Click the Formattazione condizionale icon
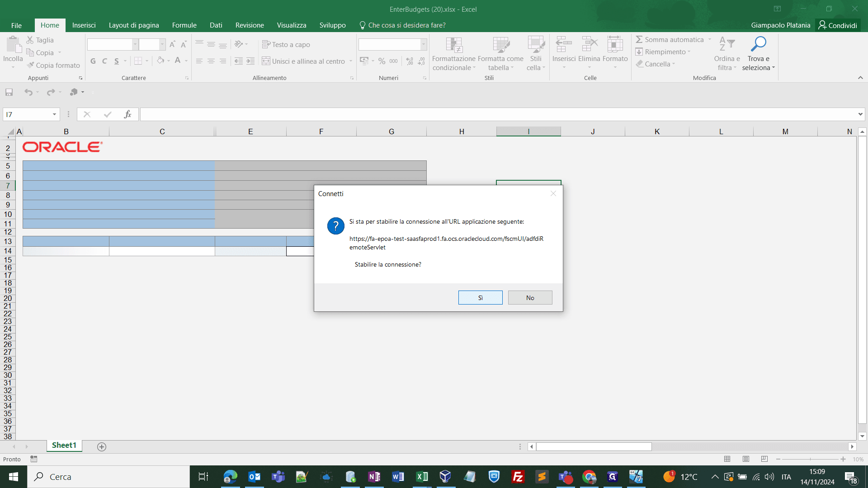 point(454,45)
